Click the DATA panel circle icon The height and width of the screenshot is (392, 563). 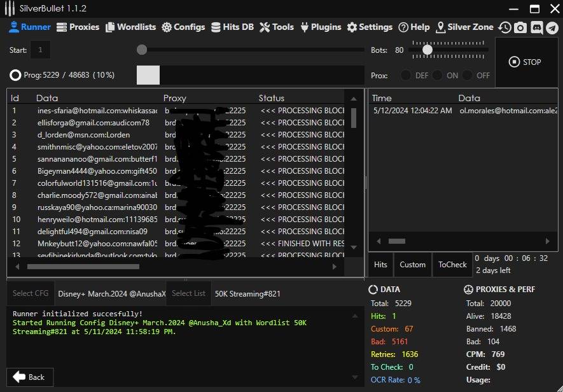click(373, 290)
